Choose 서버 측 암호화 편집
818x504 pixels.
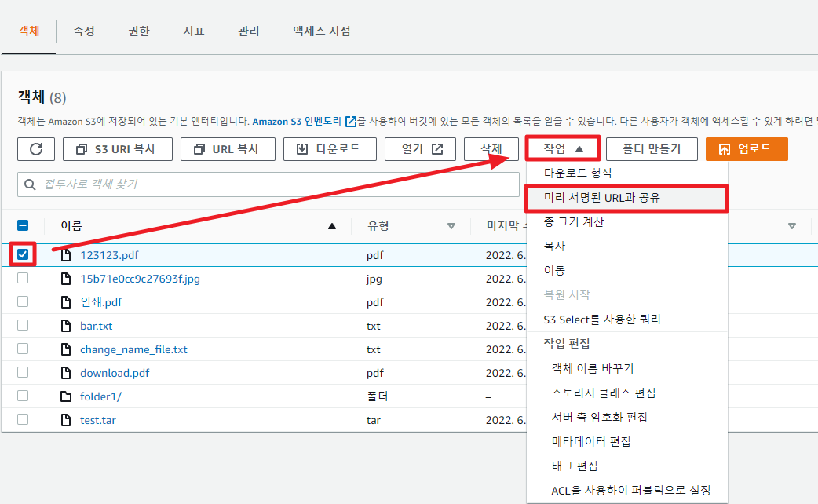coord(627,417)
